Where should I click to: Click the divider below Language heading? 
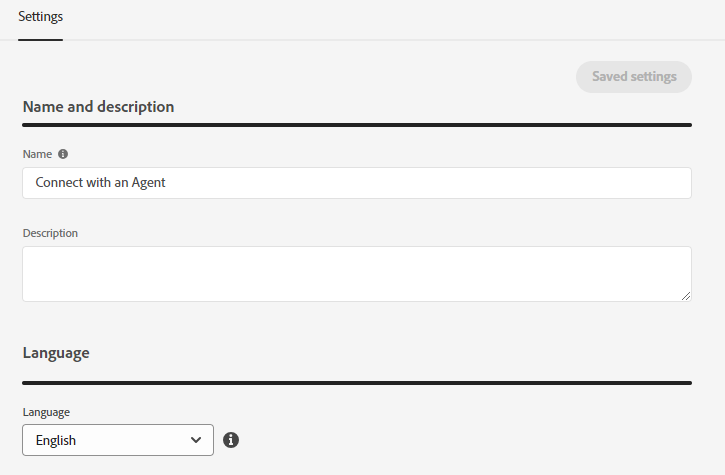pyautogui.click(x=357, y=383)
